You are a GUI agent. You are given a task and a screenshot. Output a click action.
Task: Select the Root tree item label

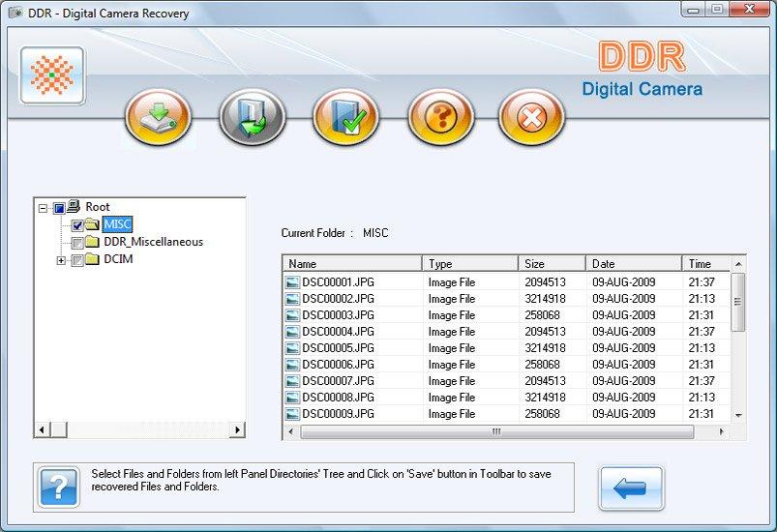pos(97,207)
